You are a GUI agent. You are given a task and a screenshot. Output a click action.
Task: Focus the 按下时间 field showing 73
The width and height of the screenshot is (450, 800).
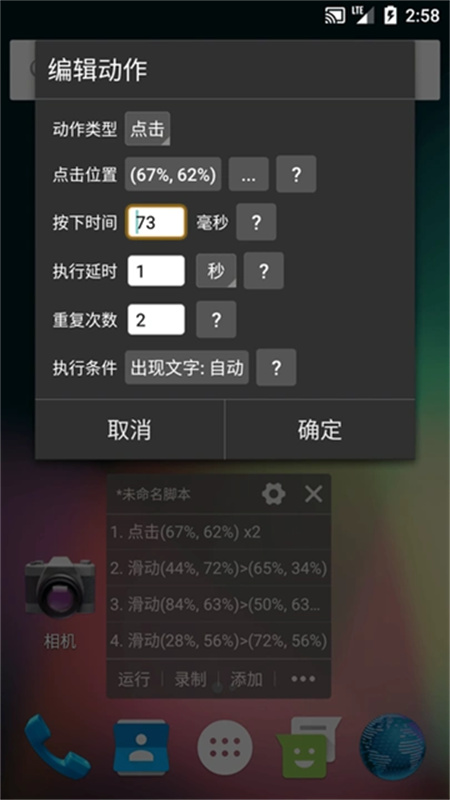(x=156, y=222)
